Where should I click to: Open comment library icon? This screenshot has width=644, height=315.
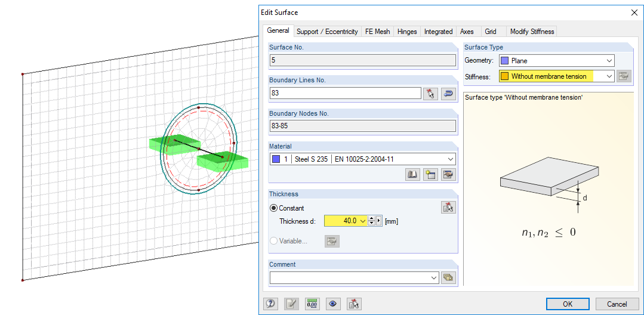click(x=448, y=277)
